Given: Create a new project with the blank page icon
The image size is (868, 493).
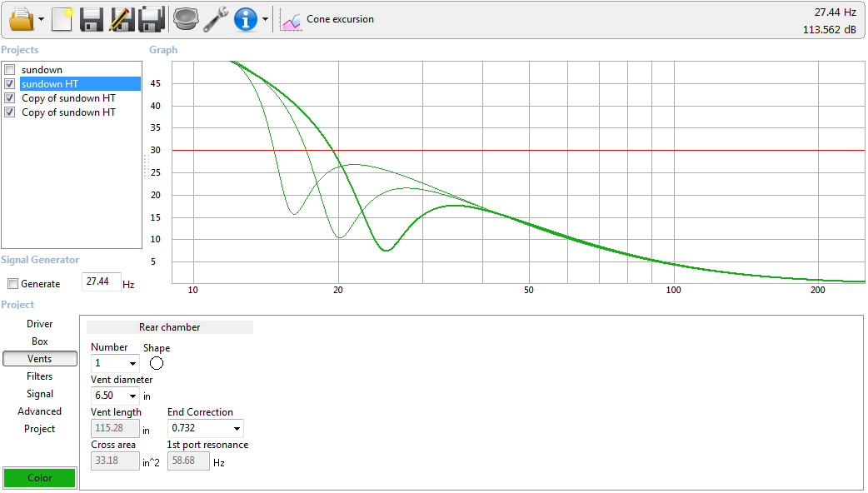Looking at the screenshot, I should (62, 19).
